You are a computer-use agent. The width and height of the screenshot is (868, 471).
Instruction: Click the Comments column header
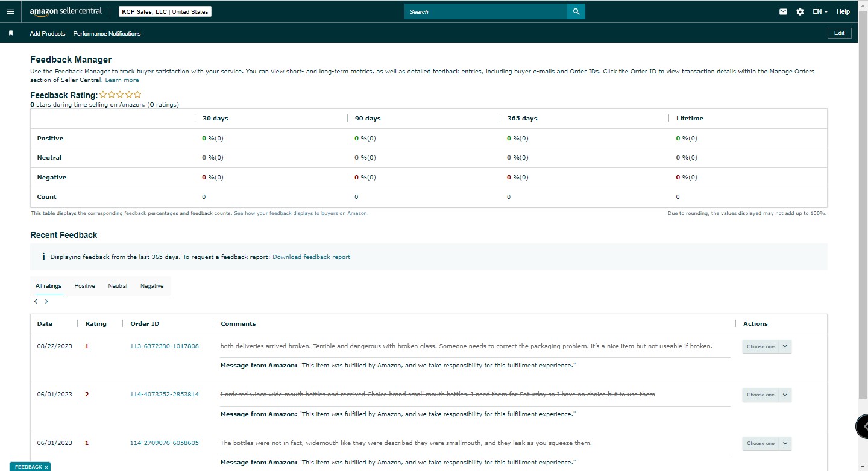[x=238, y=324]
